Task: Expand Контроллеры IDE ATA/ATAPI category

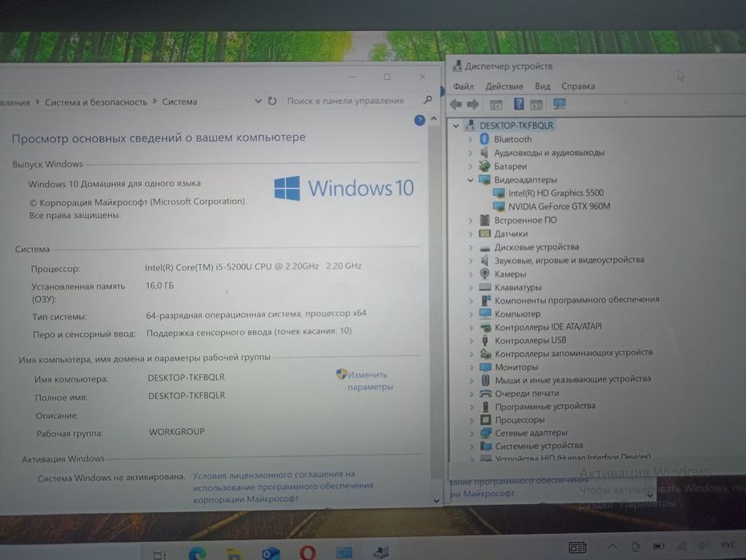Action: click(471, 327)
